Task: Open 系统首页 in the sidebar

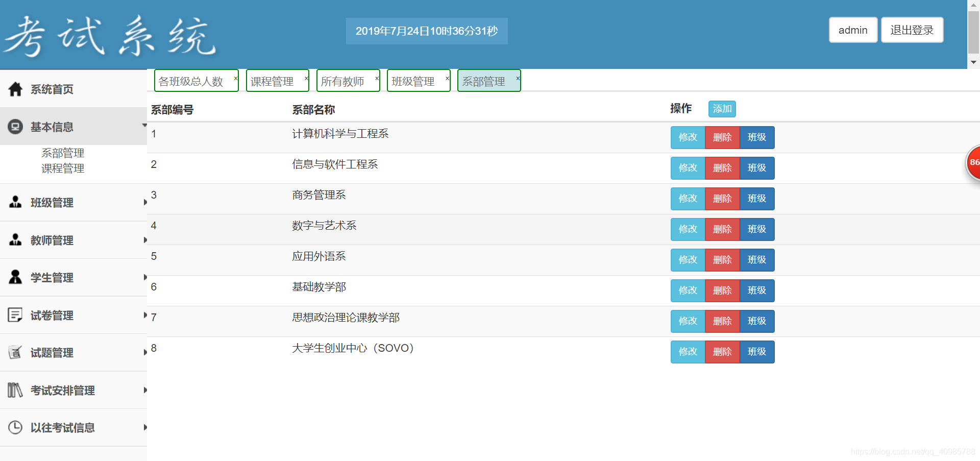Action: [x=73, y=89]
